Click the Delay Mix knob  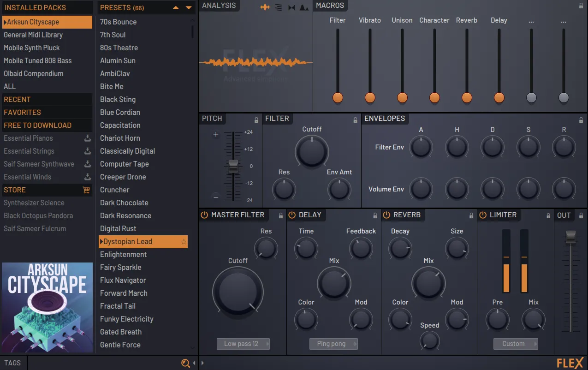click(x=334, y=283)
